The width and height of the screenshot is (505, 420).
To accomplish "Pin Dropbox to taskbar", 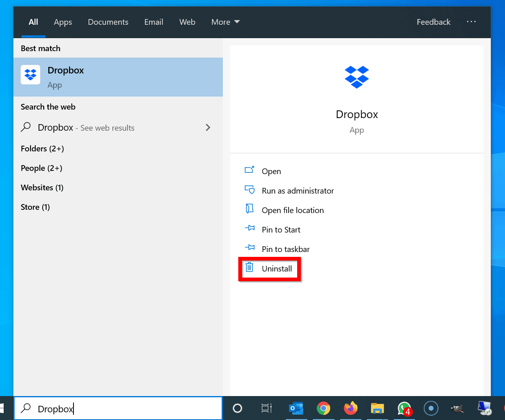I will [x=286, y=249].
